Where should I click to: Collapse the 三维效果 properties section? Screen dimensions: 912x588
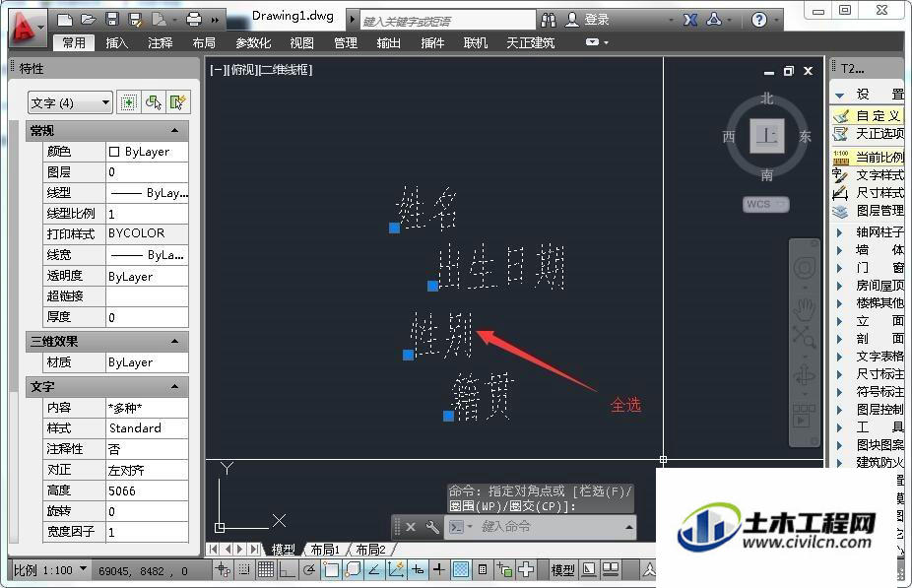click(x=174, y=342)
